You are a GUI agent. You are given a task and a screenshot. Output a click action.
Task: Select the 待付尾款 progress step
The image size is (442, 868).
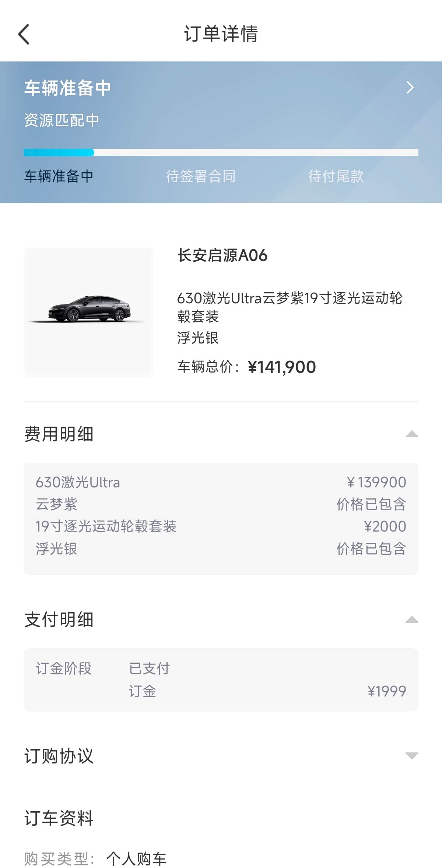coord(336,176)
